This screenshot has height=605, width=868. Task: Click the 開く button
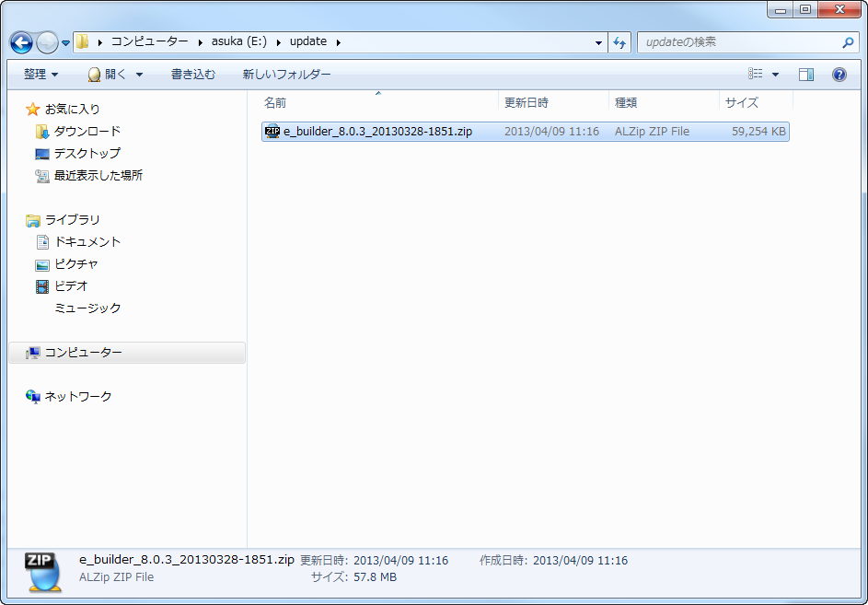108,75
